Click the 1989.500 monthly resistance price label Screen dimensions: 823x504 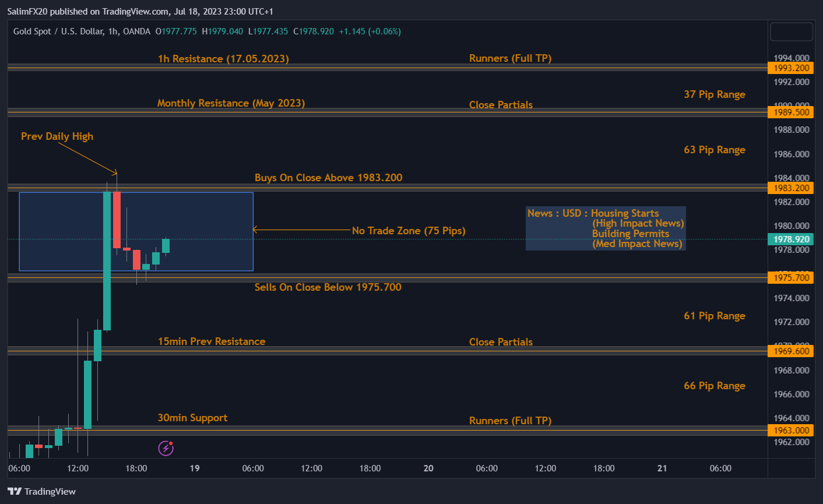tap(791, 112)
